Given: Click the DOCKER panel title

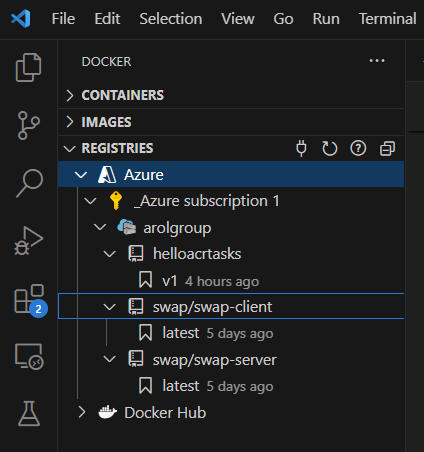Looking at the screenshot, I should 106,62.
